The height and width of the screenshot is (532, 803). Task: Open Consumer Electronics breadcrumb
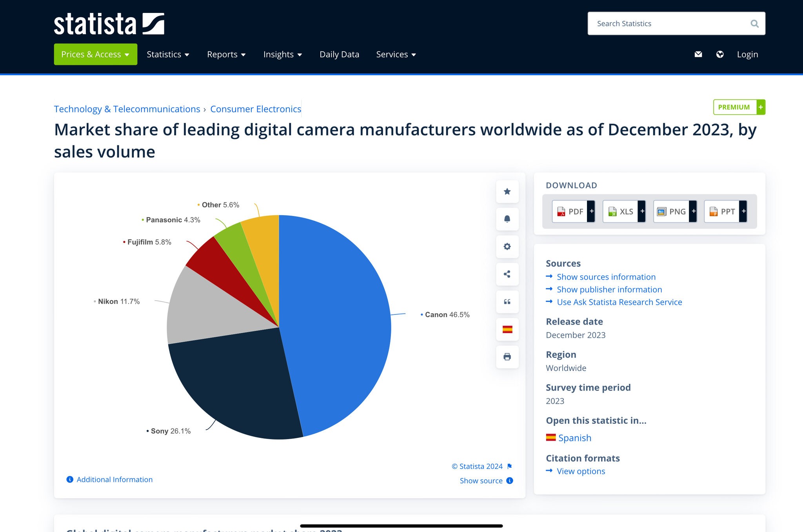[256, 109]
